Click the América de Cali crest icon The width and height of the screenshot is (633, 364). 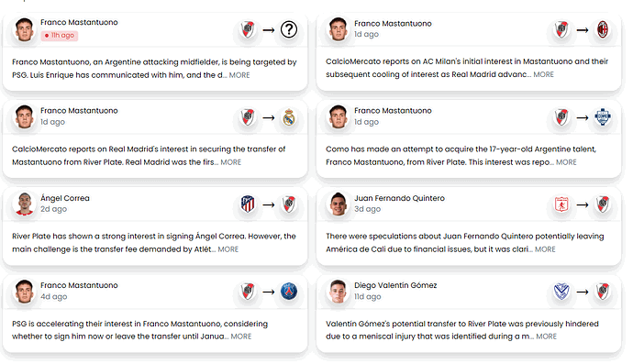[x=561, y=204]
